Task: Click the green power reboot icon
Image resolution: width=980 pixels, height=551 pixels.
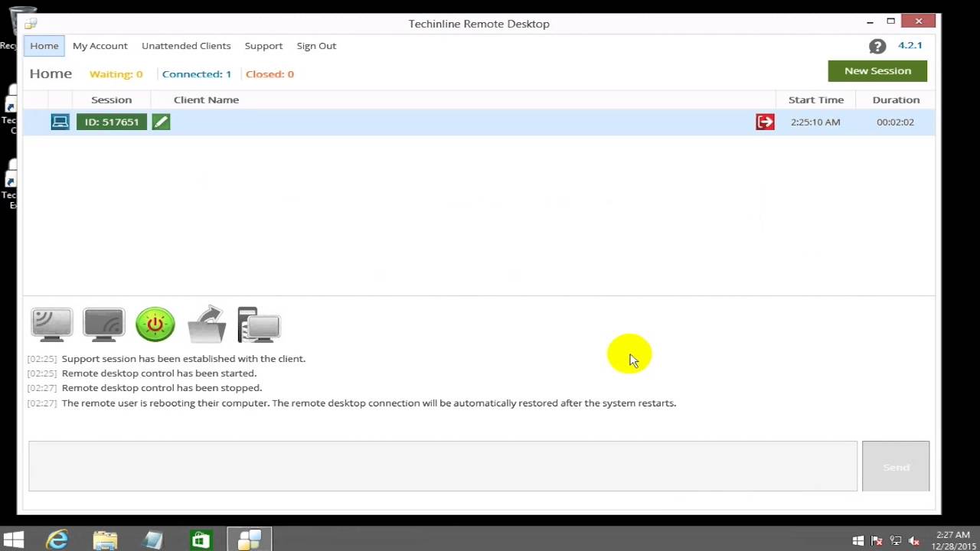Action: pyautogui.click(x=155, y=324)
